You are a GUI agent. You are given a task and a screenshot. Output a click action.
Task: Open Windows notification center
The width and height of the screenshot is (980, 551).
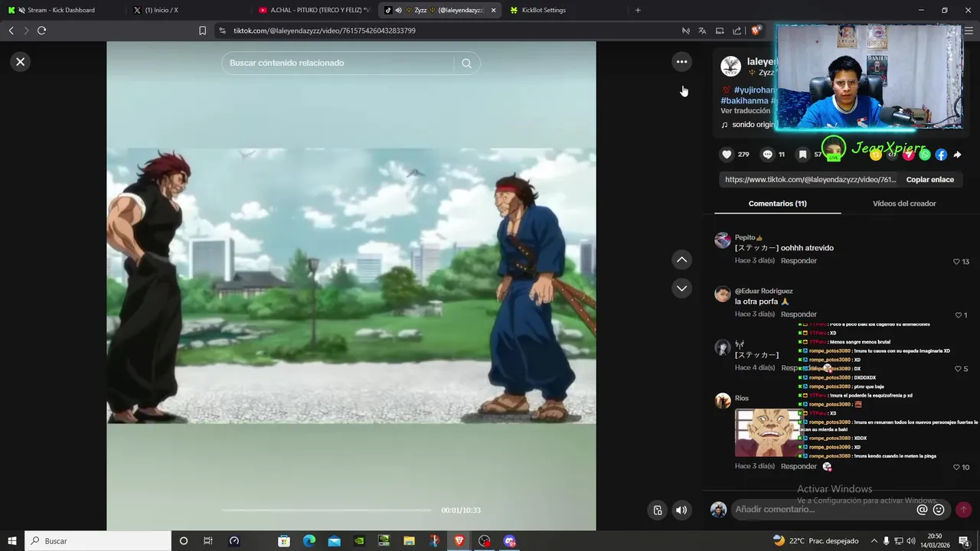(x=964, y=541)
